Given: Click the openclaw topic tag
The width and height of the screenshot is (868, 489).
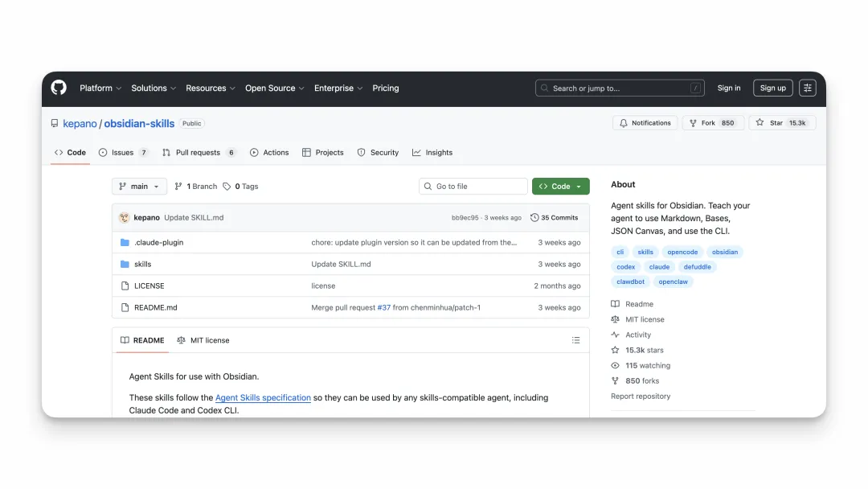Looking at the screenshot, I should [674, 281].
